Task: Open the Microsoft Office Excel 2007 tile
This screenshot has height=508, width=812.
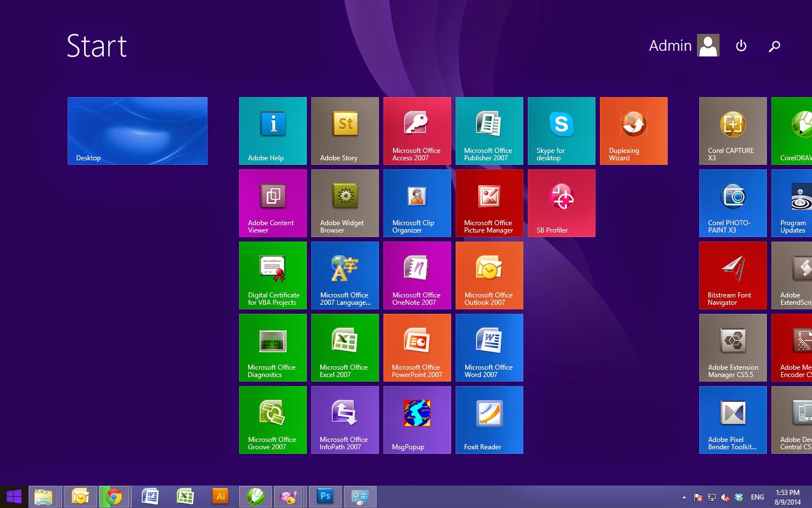Action: 345,348
